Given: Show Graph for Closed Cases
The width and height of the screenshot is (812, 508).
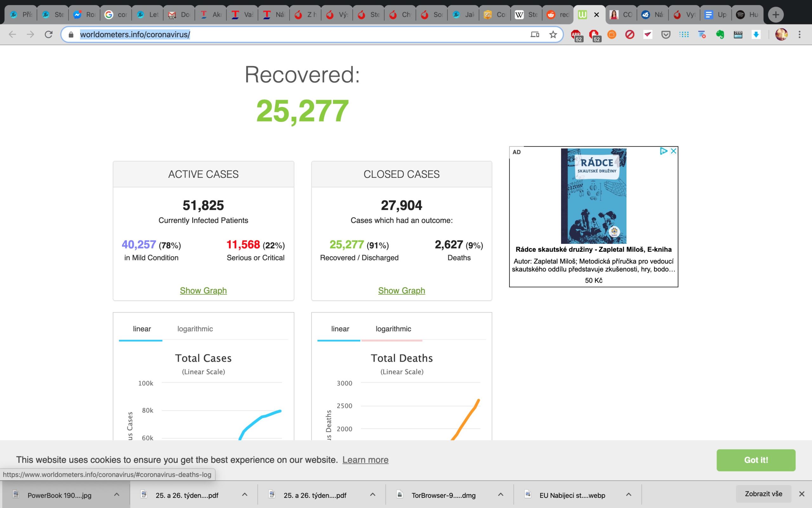Looking at the screenshot, I should tap(402, 291).
